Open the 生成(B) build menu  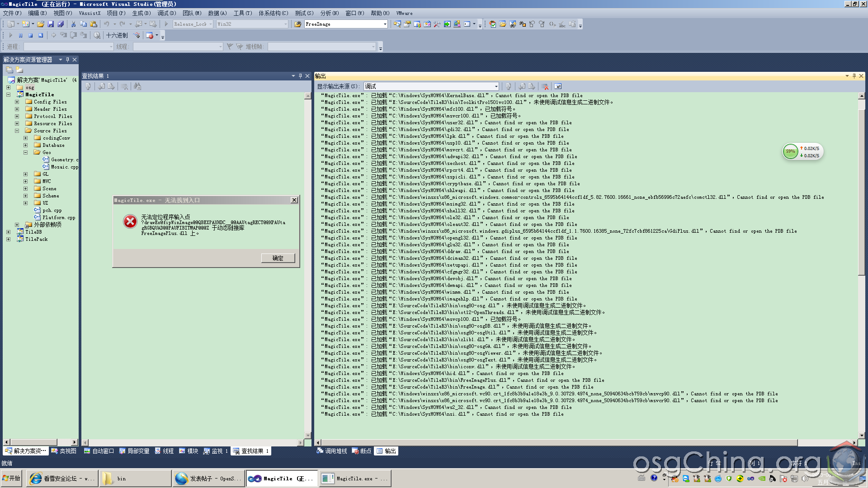tap(142, 13)
